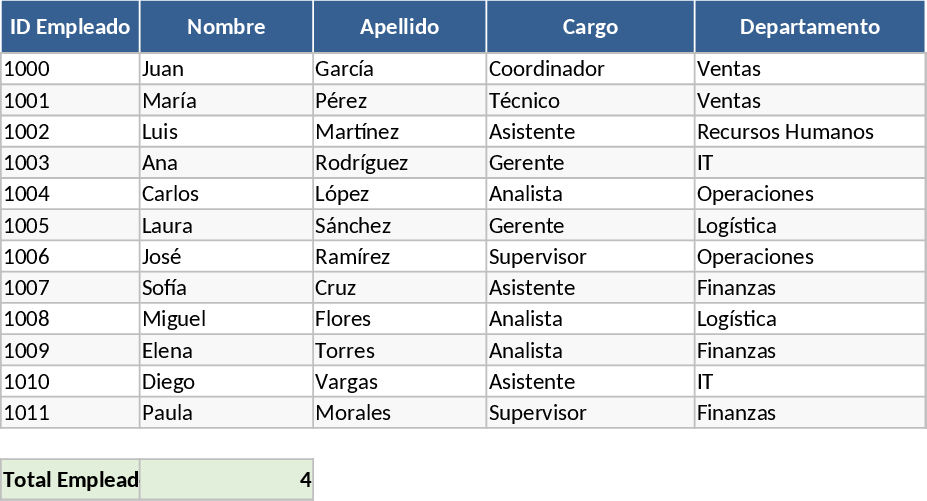Click the name cell Paula
Image resolution: width=927 pixels, height=501 pixels.
(x=226, y=413)
